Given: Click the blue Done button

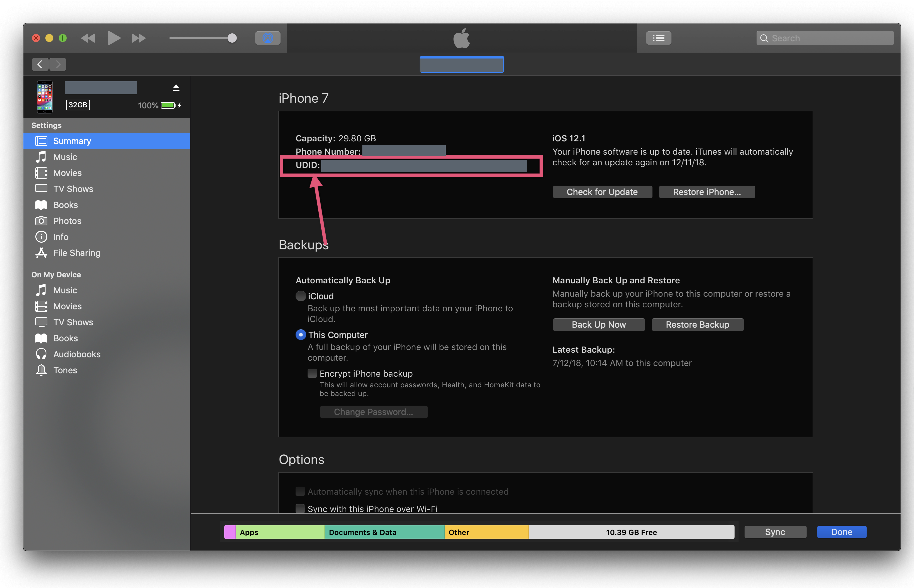Looking at the screenshot, I should point(842,532).
